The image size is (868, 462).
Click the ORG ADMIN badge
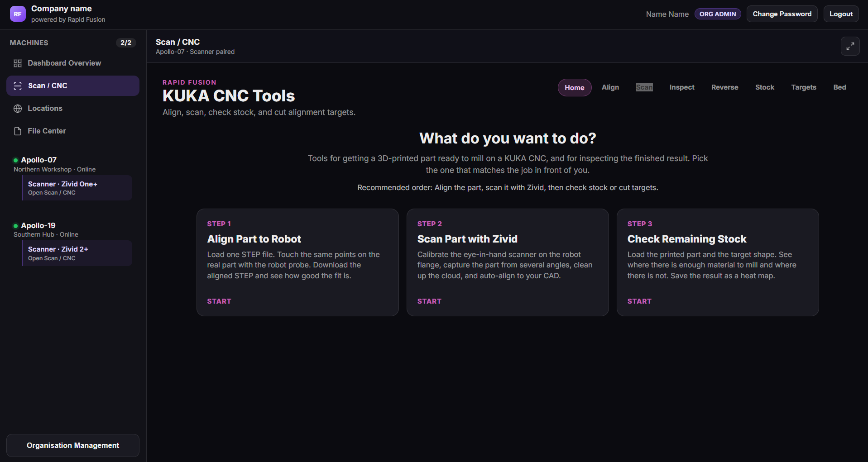718,14
